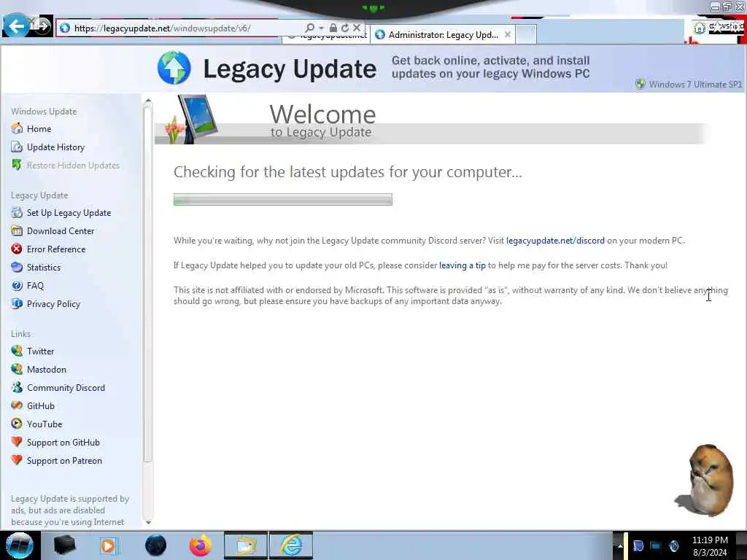Image resolution: width=747 pixels, height=560 pixels.
Task: Click the GitHub link icon
Action: (x=17, y=405)
